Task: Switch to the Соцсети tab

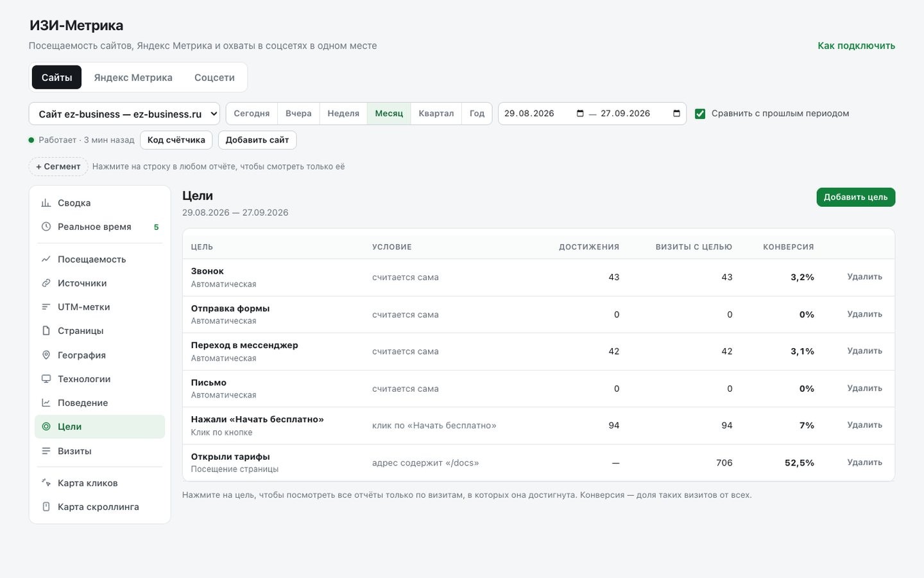Action: [214, 77]
